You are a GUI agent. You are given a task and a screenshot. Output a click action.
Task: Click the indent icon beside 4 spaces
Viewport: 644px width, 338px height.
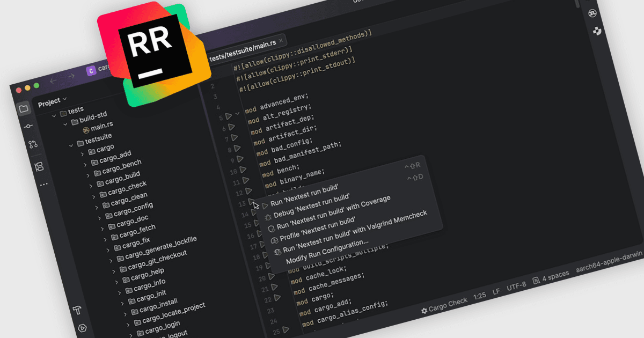tap(536, 281)
